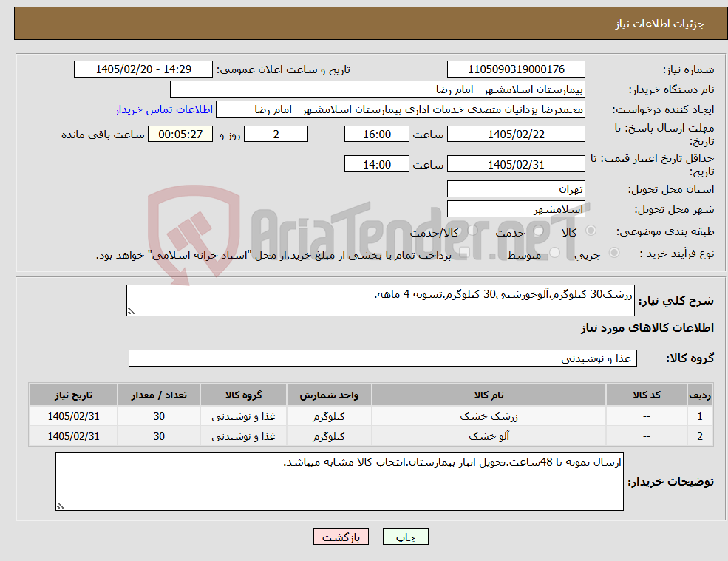
Task: Click the تاریخ نیاز column header
Action: coord(73,395)
